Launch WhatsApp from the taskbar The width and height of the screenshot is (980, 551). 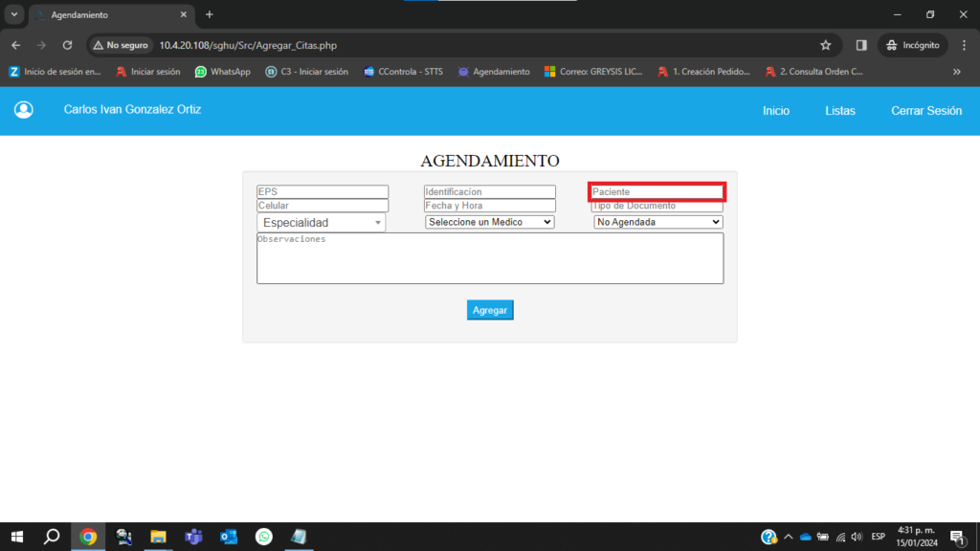263,537
